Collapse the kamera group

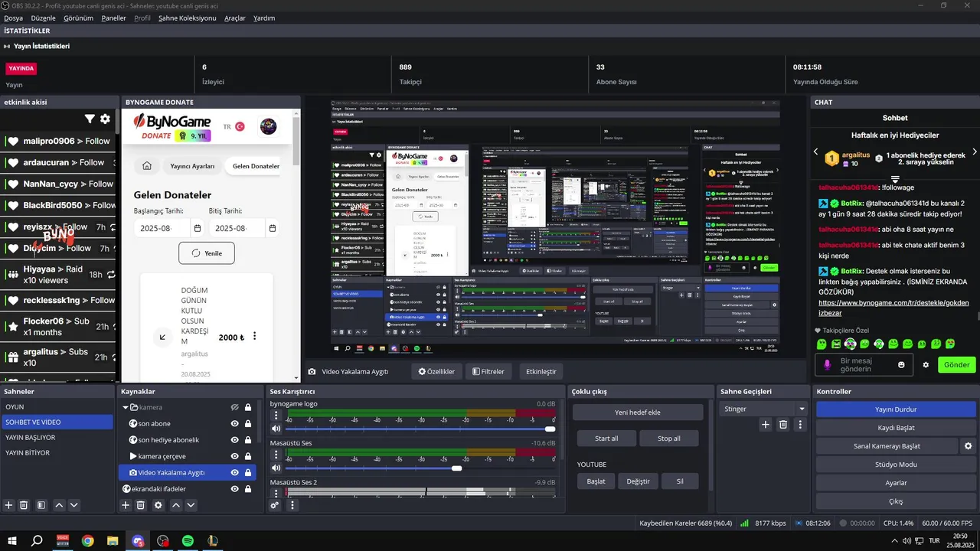[x=126, y=407]
